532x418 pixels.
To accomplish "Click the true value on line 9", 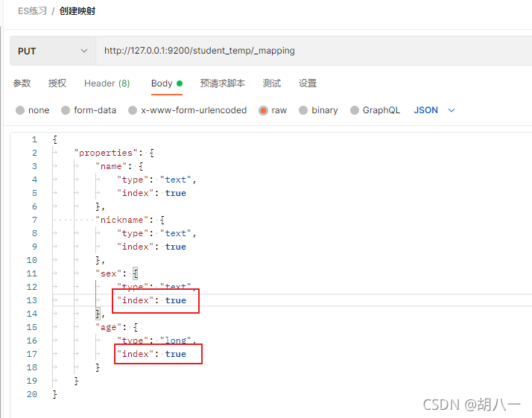I will click(176, 247).
